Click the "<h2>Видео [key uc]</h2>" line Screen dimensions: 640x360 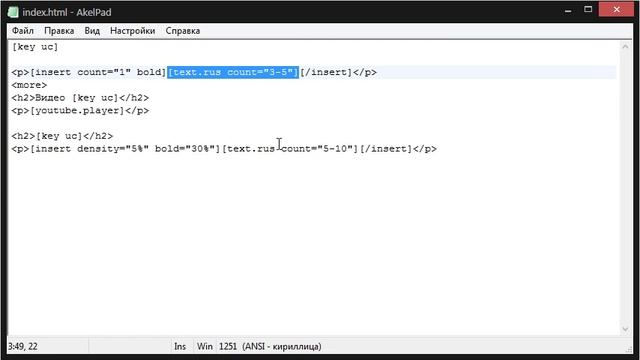[x=80, y=98]
